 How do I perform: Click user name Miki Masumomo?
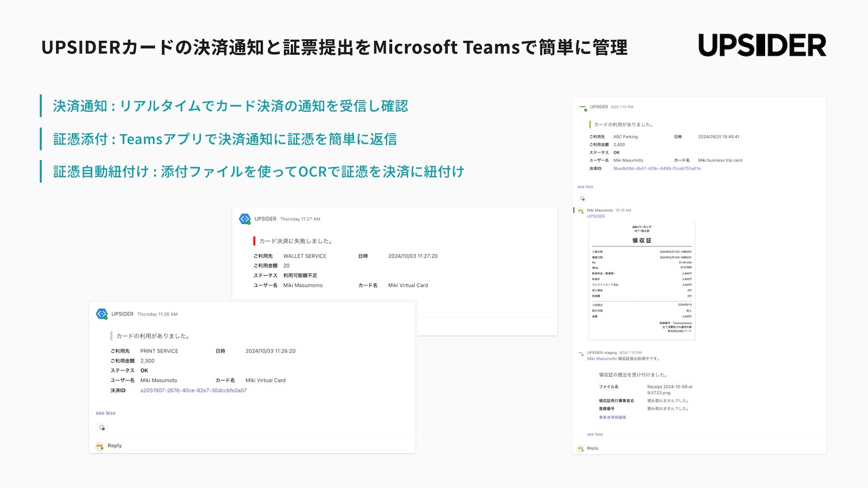303,285
